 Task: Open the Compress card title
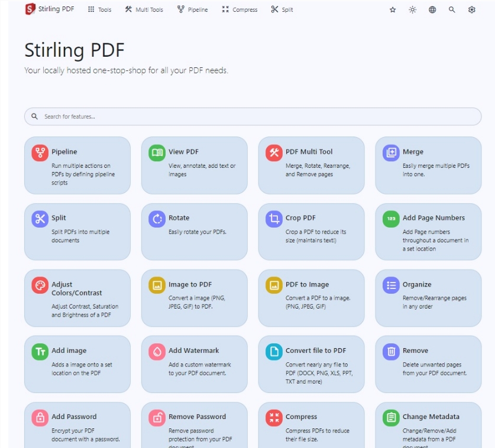[301, 417]
